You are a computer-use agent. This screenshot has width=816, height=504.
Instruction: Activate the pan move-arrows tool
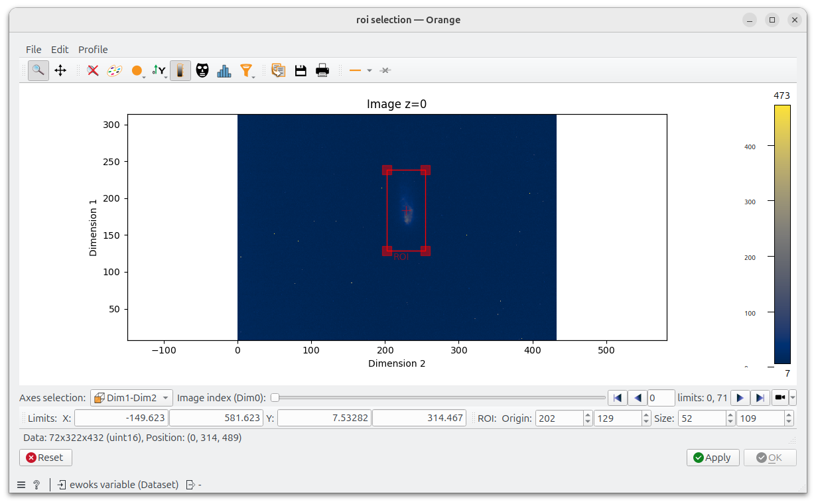point(60,70)
